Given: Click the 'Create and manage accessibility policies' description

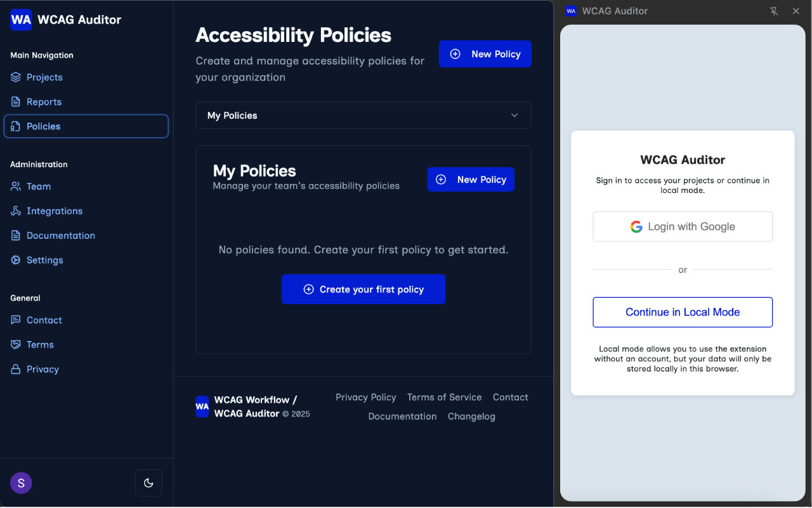Looking at the screenshot, I should click(x=310, y=69).
